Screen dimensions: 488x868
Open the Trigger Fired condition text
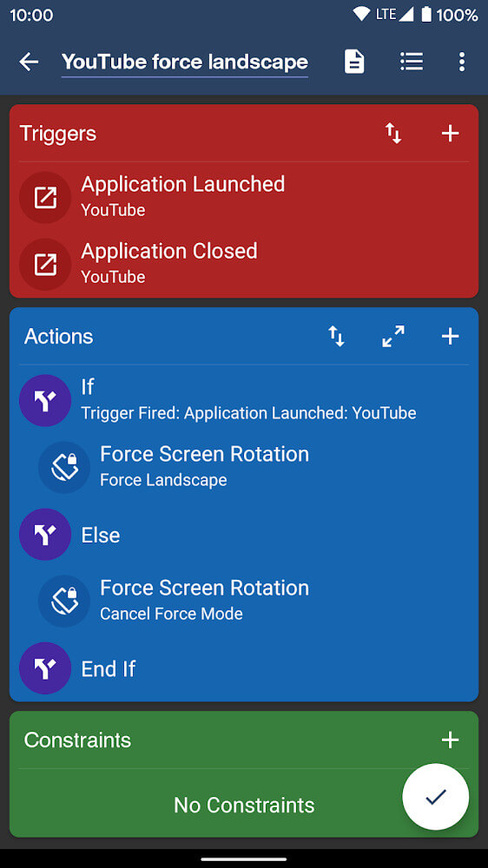pos(248,413)
